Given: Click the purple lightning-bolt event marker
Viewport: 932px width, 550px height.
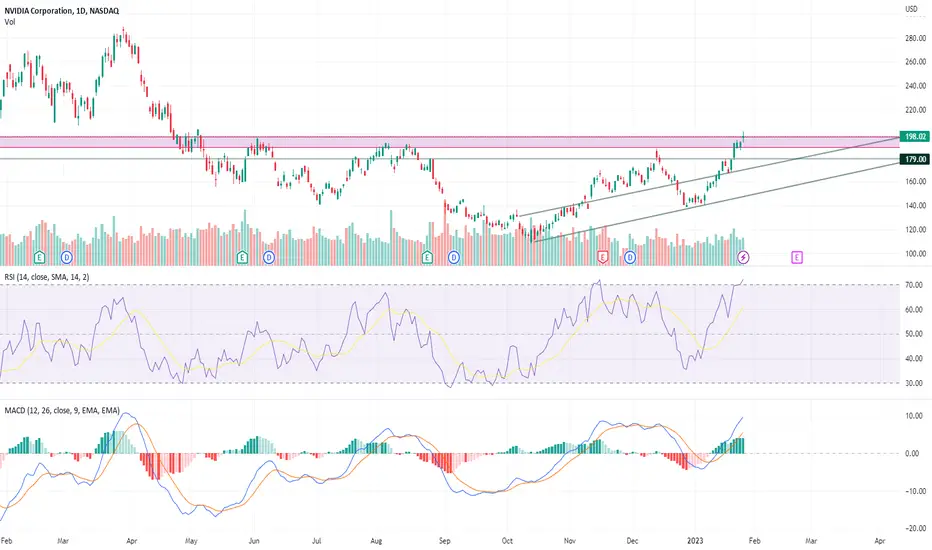Looking at the screenshot, I should coord(744,257).
